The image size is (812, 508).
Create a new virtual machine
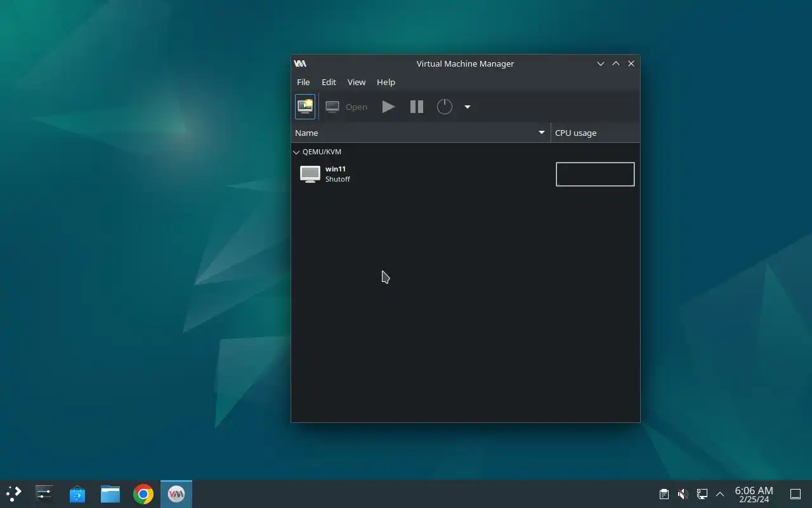tap(305, 107)
